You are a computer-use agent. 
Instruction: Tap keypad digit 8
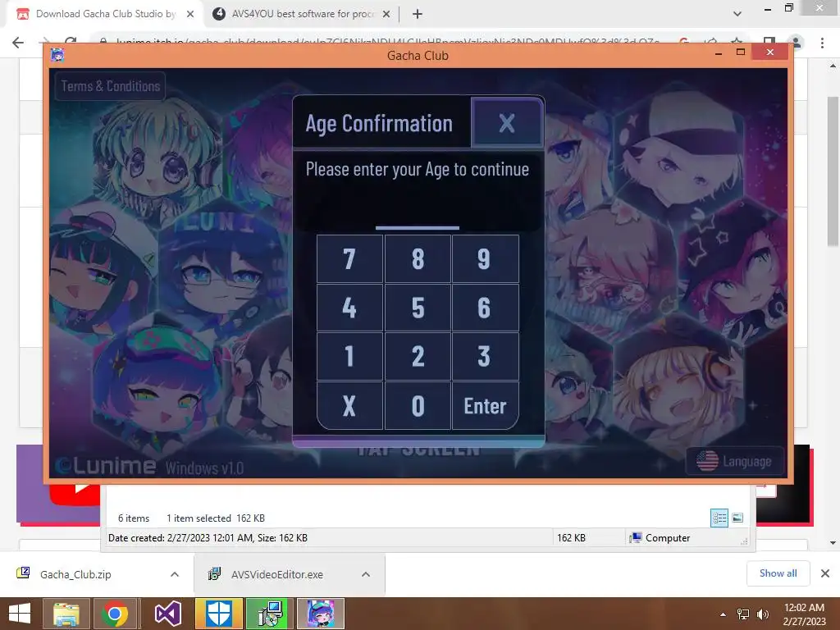(x=418, y=258)
